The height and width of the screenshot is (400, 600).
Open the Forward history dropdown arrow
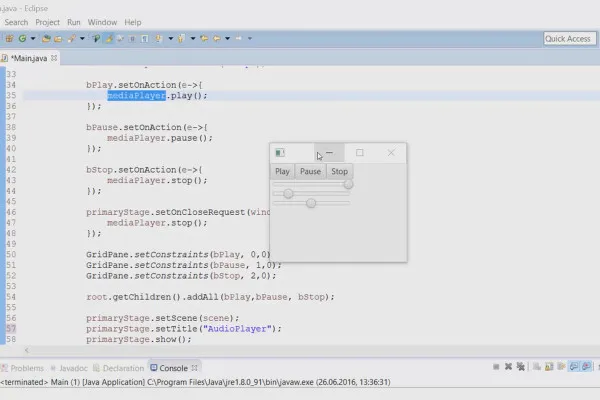250,38
